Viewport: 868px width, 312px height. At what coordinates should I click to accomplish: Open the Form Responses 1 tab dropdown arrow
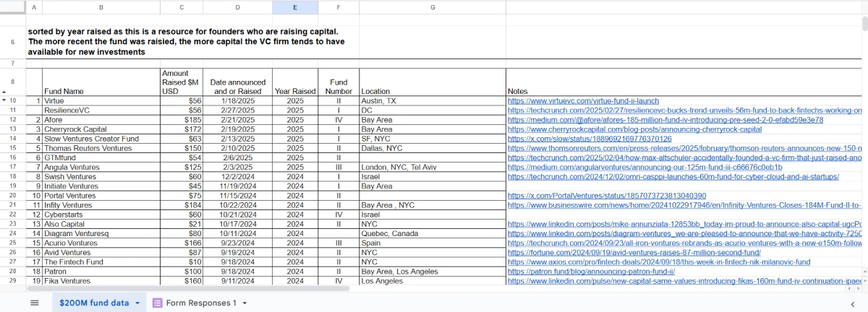(245, 303)
